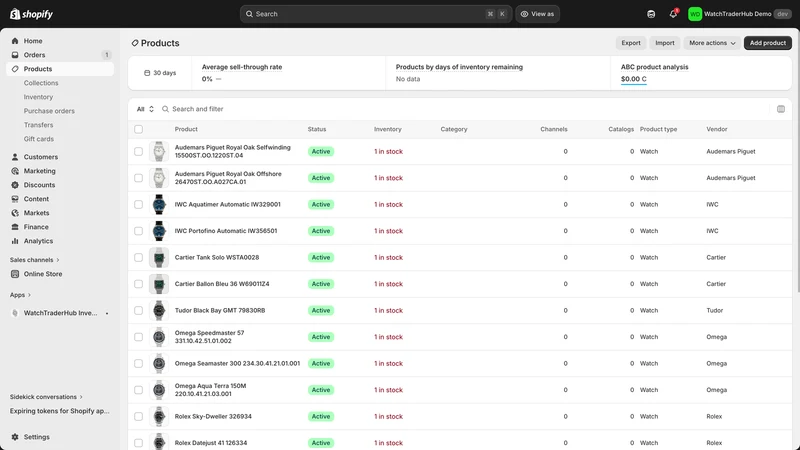Expand Sidekick conversations
This screenshot has height=450, width=800.
[x=46, y=397]
